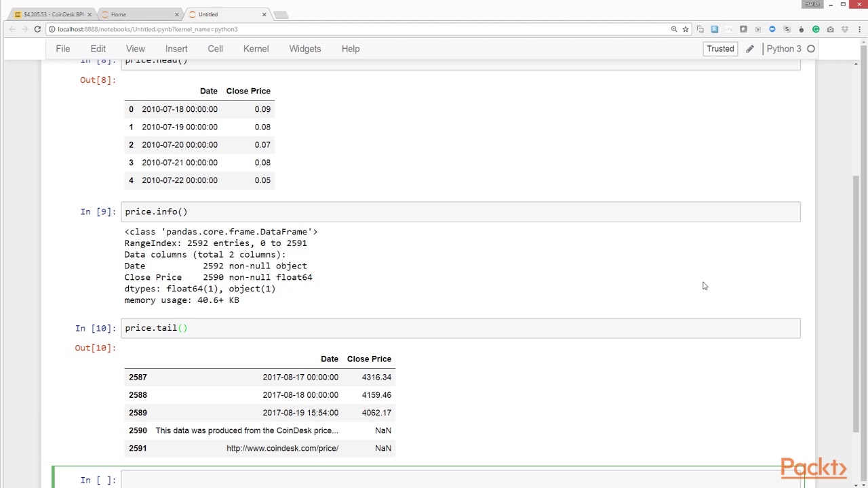Click the value 4316.34

(376, 378)
